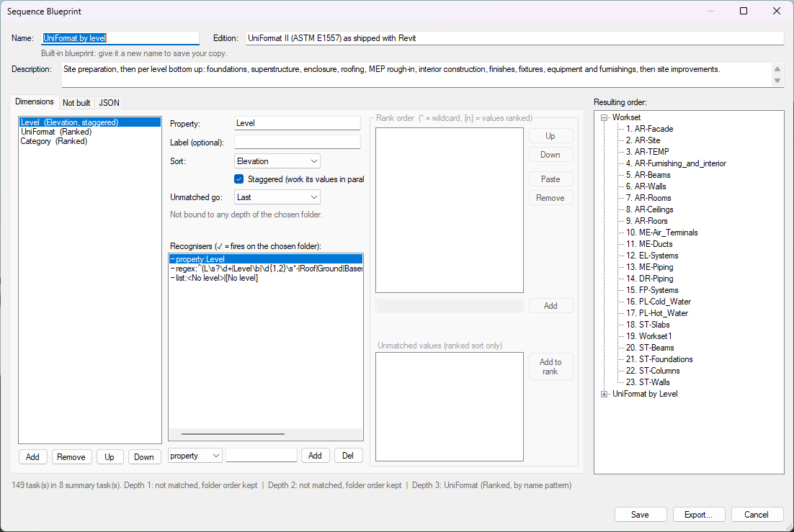Collapse the Workset tree node
The height and width of the screenshot is (532, 794).
coord(604,117)
